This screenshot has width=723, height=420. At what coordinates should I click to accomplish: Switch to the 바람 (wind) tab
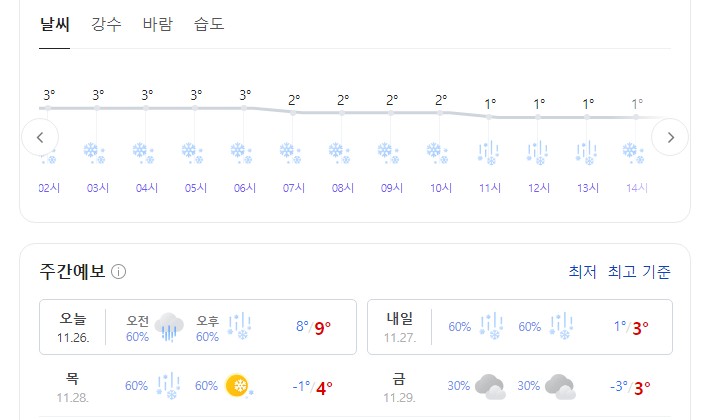pyautogui.click(x=158, y=24)
